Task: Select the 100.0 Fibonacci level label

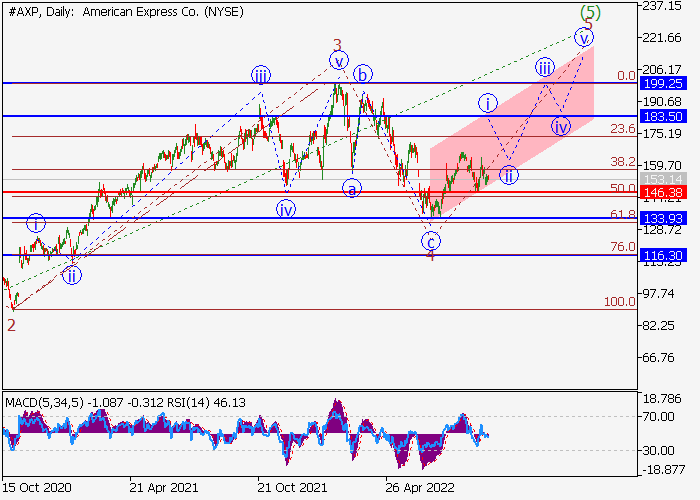Action: 619,301
